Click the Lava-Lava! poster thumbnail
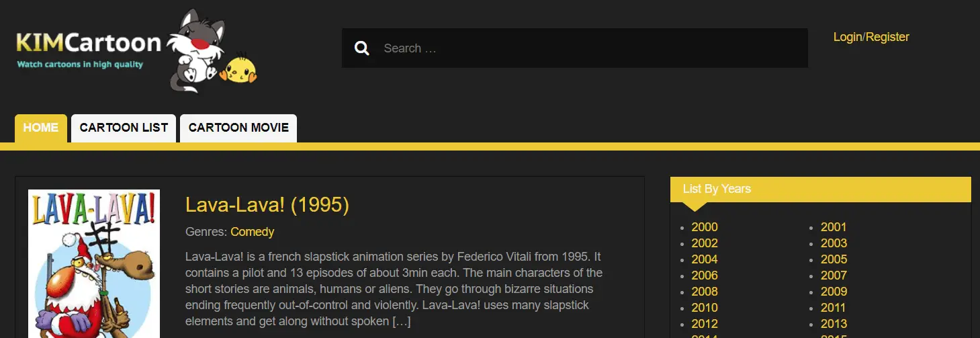The height and width of the screenshot is (338, 980). (x=94, y=263)
